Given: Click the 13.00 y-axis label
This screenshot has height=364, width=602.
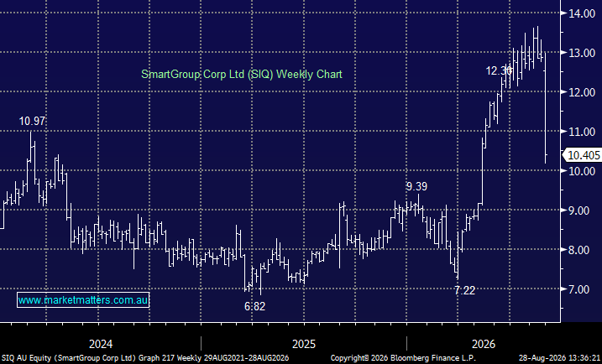Looking at the screenshot, I should pyautogui.click(x=582, y=53).
